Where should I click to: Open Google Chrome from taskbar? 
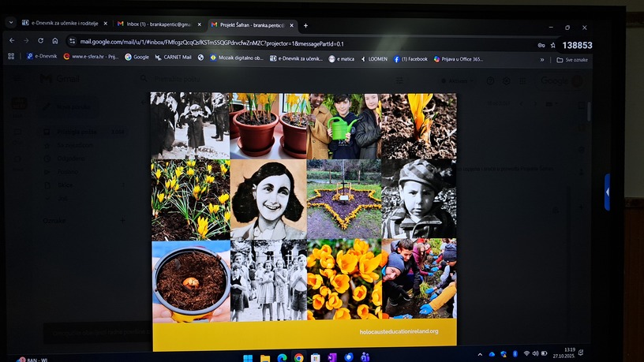[x=299, y=358]
